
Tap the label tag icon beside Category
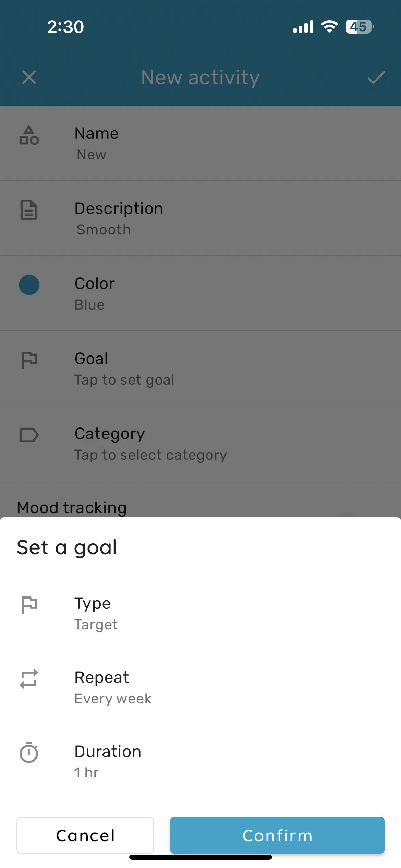29,435
